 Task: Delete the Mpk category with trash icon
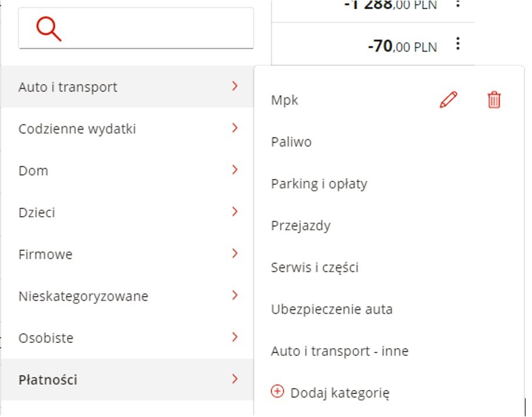[494, 100]
